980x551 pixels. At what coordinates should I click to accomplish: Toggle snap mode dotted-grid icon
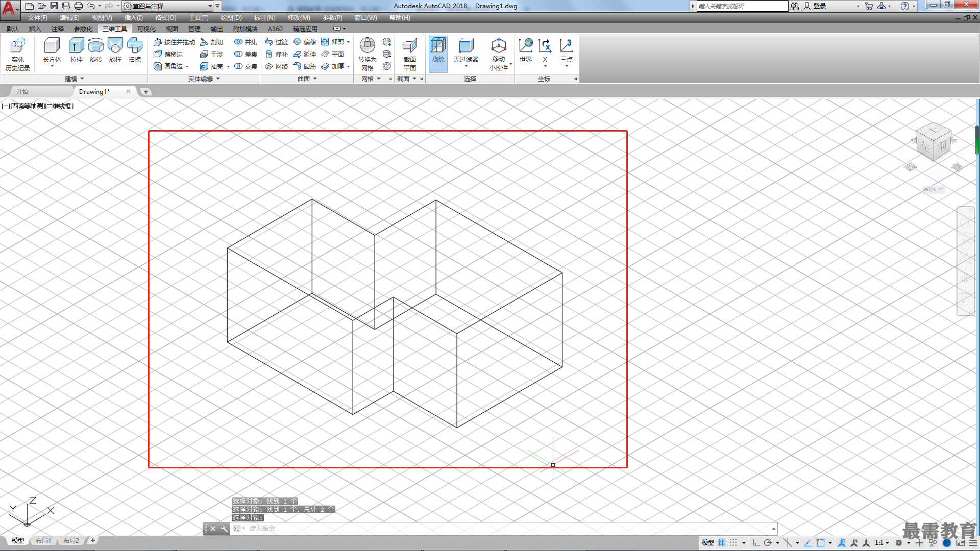pyautogui.click(x=734, y=543)
